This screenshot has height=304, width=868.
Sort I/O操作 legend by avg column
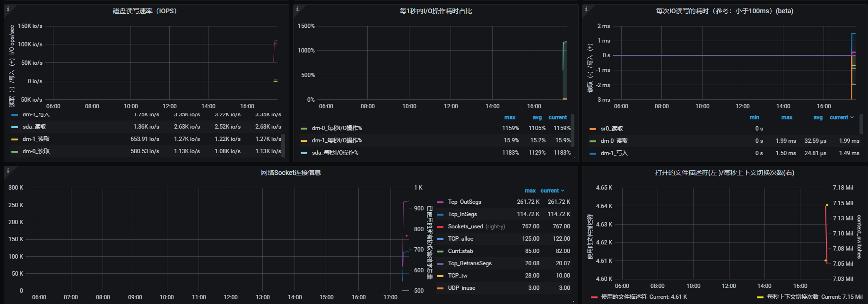[x=537, y=117]
